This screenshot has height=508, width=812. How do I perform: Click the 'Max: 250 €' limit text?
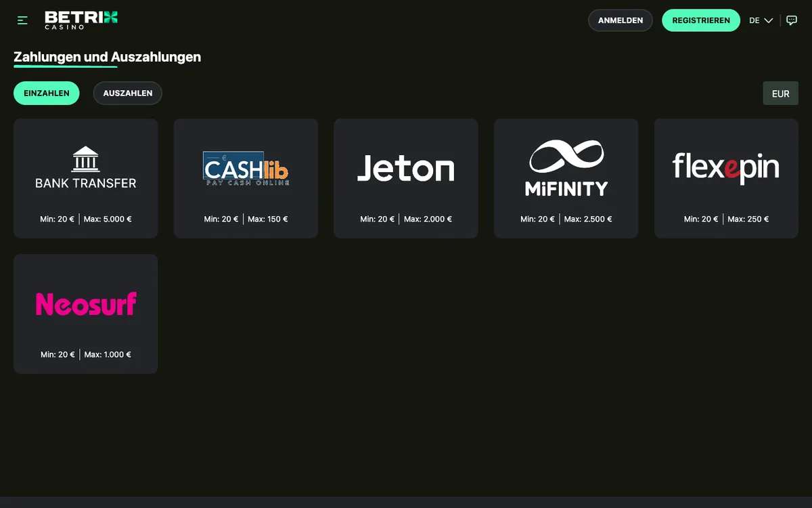748,219
